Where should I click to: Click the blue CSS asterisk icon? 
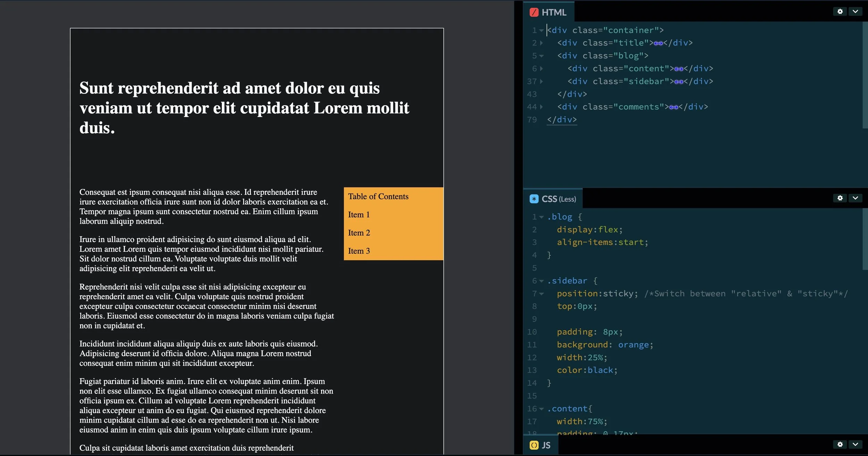[534, 199]
